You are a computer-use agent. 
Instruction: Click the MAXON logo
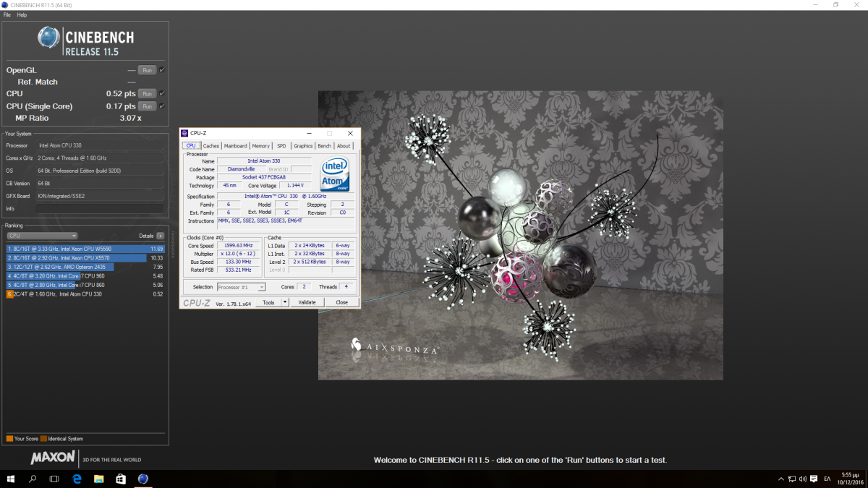53,458
